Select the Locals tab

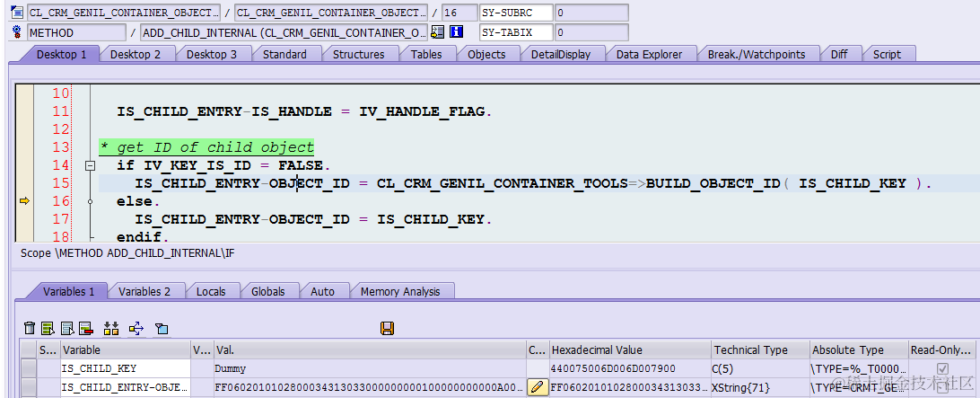(x=211, y=292)
